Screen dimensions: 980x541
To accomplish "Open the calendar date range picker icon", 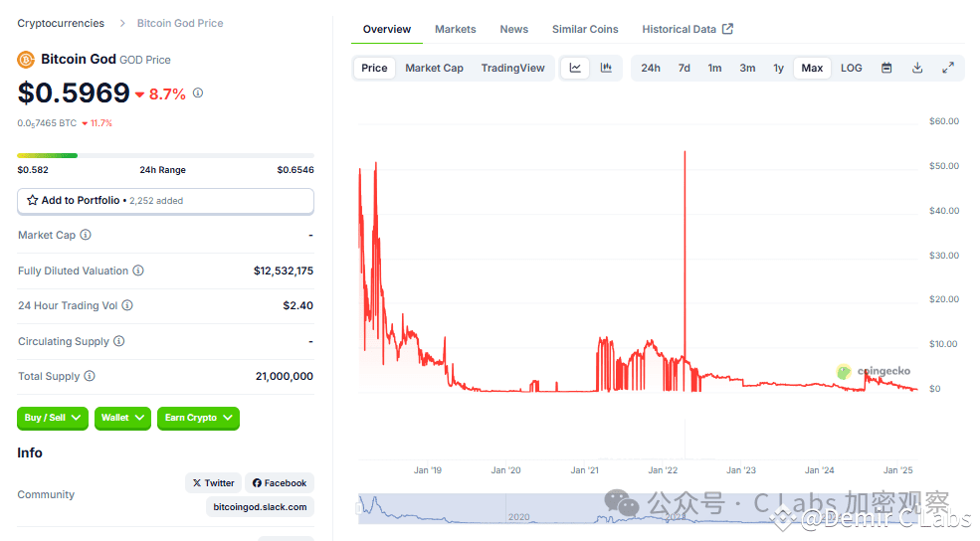I will click(x=886, y=68).
